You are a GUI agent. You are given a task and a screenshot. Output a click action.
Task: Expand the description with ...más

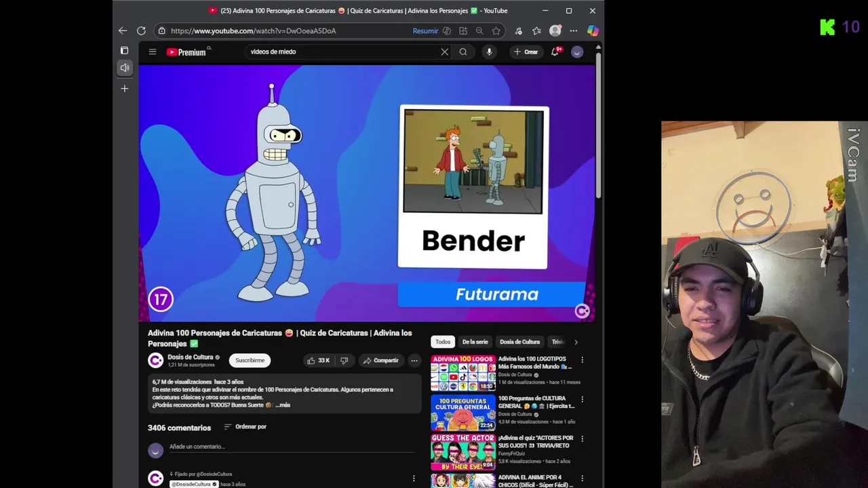click(283, 405)
